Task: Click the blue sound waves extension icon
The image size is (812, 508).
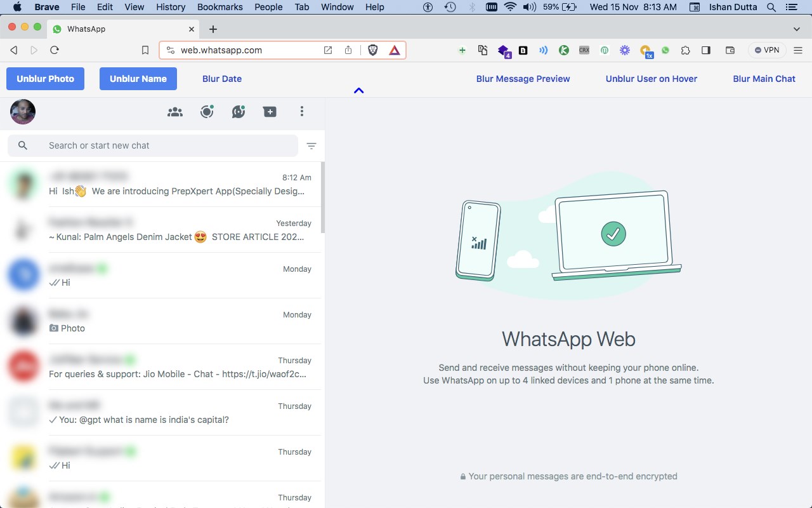Action: [544, 50]
